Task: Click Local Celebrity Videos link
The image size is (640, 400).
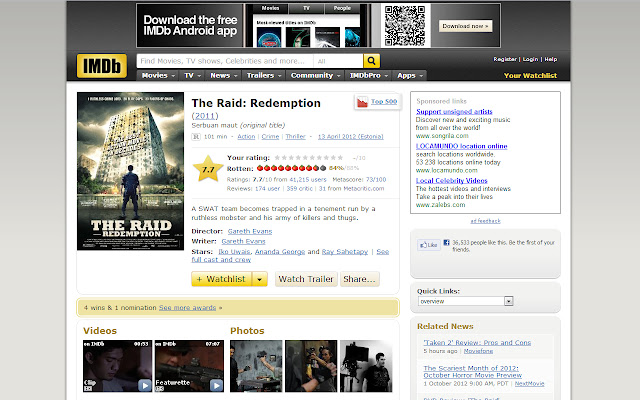Action: point(451,181)
